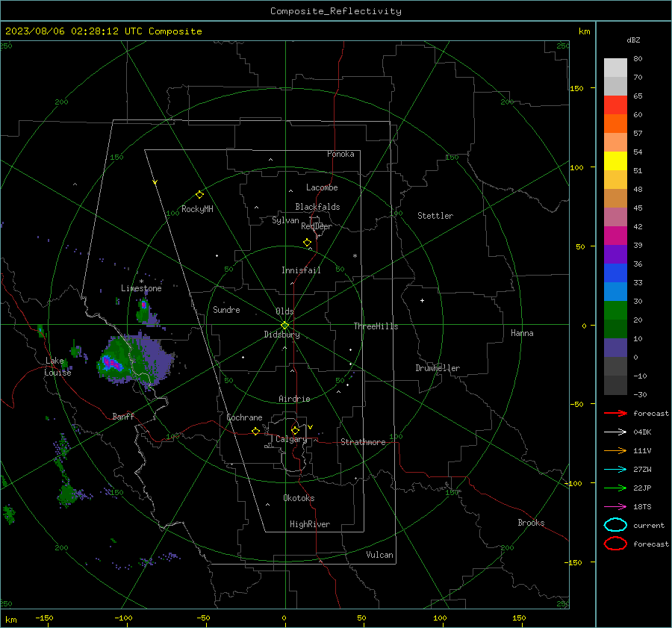Click the Didsbury label
Image resolution: width=672 pixels, height=628 pixels.
[x=281, y=335]
